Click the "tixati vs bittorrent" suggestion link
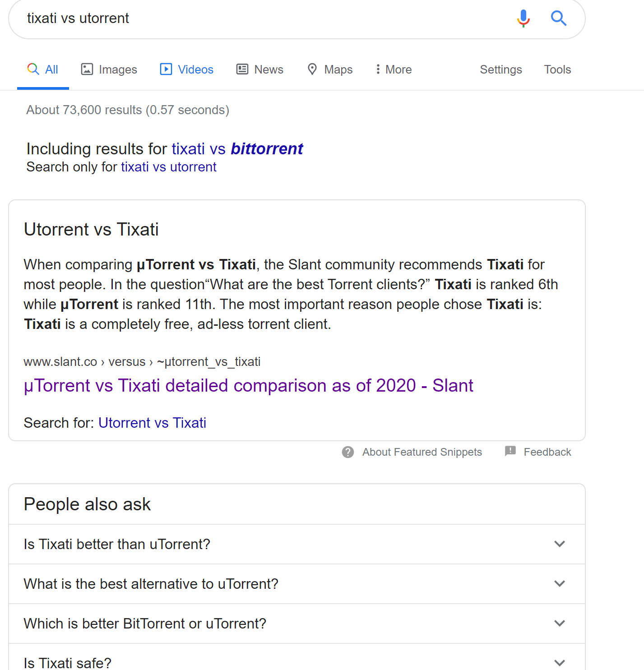The height and width of the screenshot is (670, 644). pos(237,148)
